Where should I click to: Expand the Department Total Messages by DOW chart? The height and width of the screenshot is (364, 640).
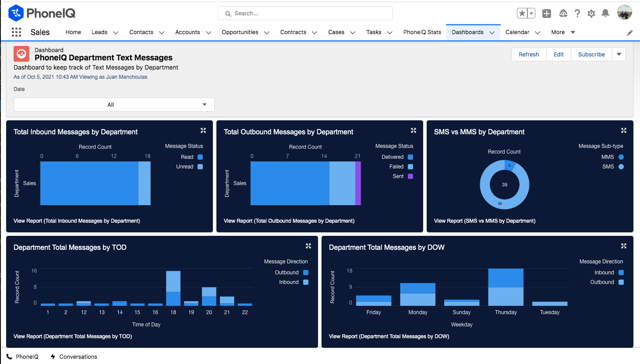[x=624, y=246]
